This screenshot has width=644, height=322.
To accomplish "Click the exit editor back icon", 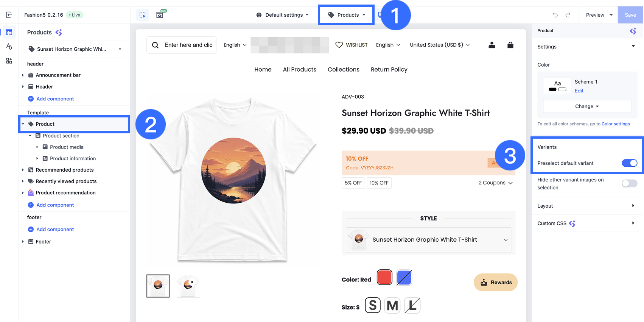I will click(x=9, y=15).
